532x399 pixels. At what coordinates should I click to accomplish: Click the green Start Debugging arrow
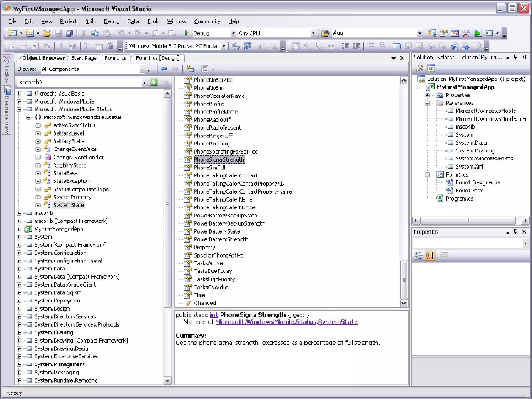click(x=186, y=33)
